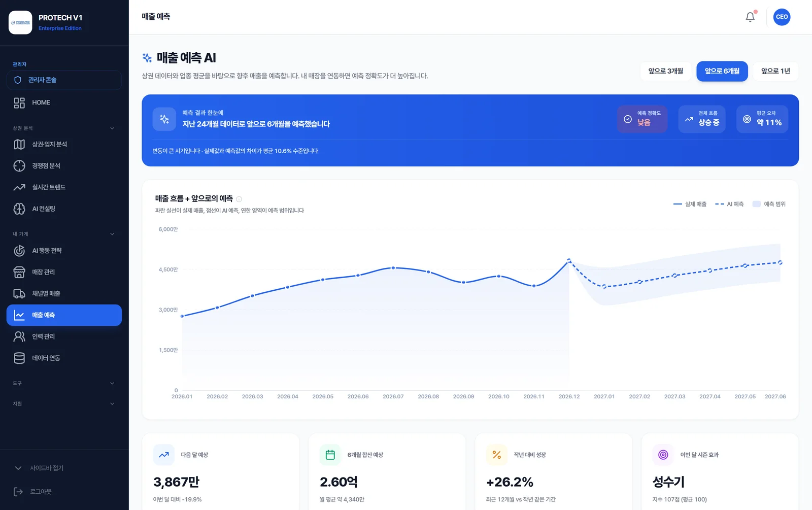Screen dimensions: 812x510
Task: Toggle the AI 예측 legend entry
Action: 729,204
